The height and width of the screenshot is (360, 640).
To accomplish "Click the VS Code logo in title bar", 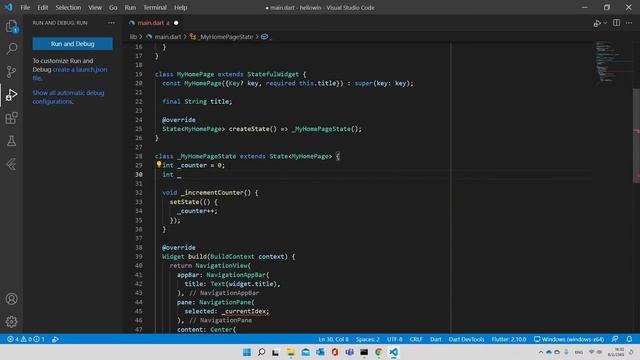I will pos(9,7).
